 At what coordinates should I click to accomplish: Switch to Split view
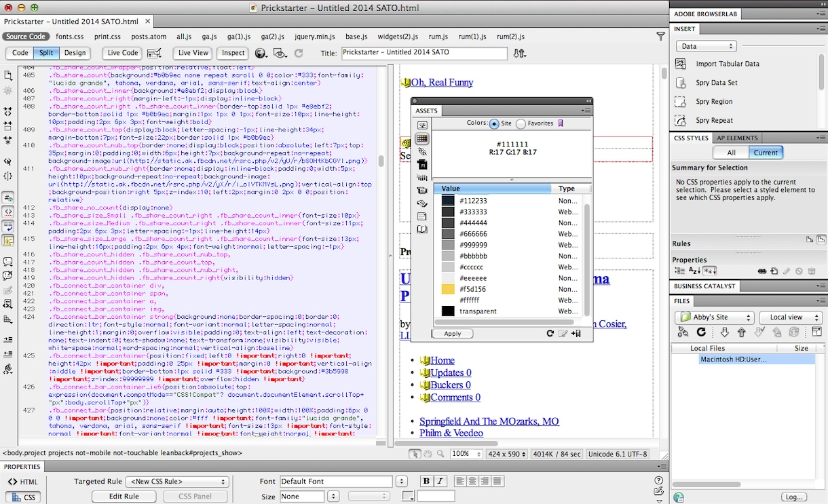coord(46,53)
